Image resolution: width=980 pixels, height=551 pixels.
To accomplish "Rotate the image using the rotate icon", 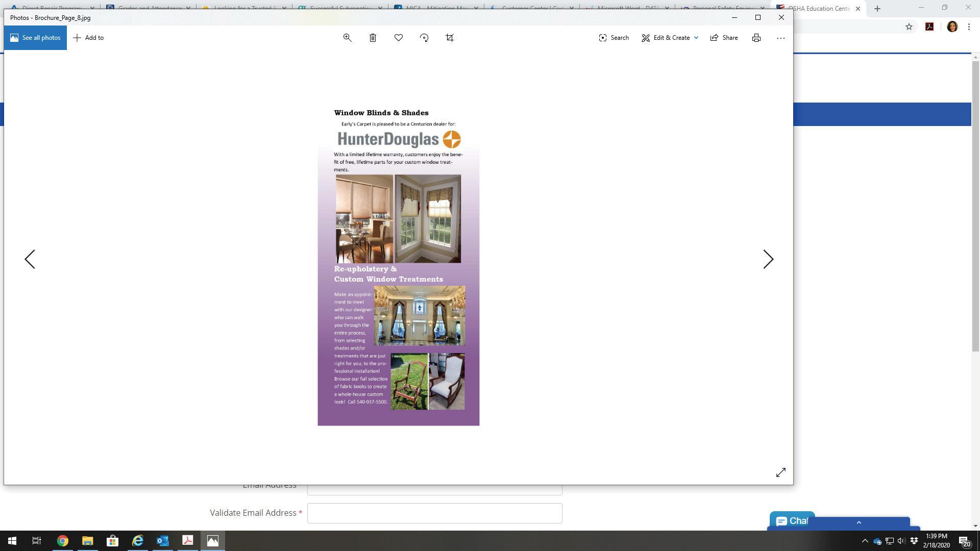I will coord(424,38).
